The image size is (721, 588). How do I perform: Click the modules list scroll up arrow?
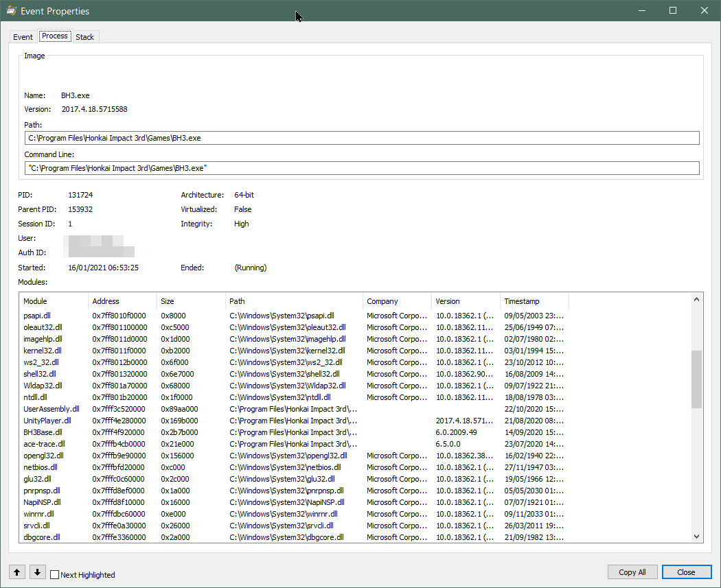[696, 300]
